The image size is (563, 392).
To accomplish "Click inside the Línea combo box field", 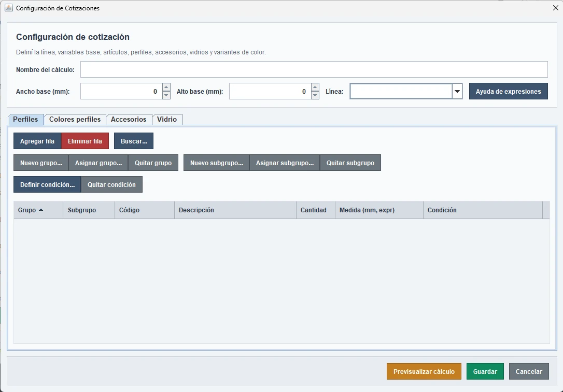I will pyautogui.click(x=401, y=92).
